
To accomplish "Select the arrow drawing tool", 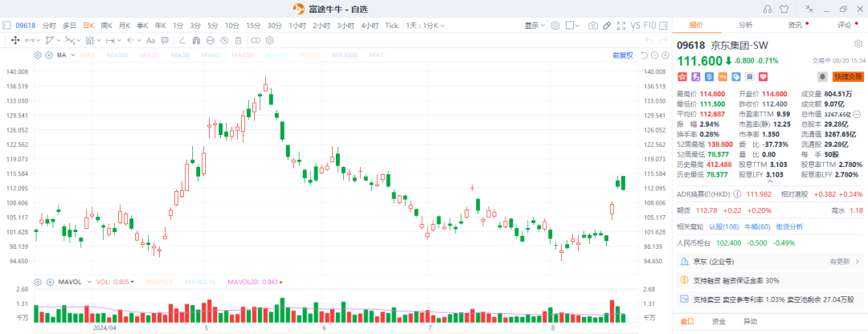I will point(131,40).
